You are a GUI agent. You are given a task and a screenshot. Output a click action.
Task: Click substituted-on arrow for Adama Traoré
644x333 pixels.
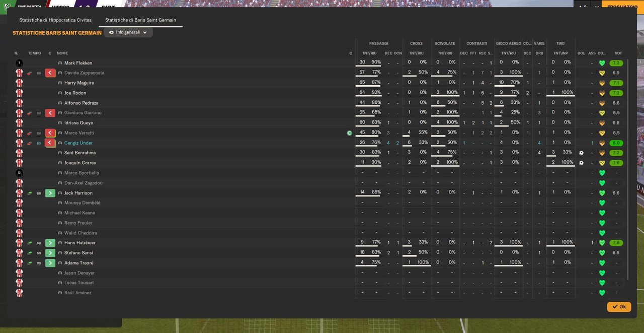50,263
